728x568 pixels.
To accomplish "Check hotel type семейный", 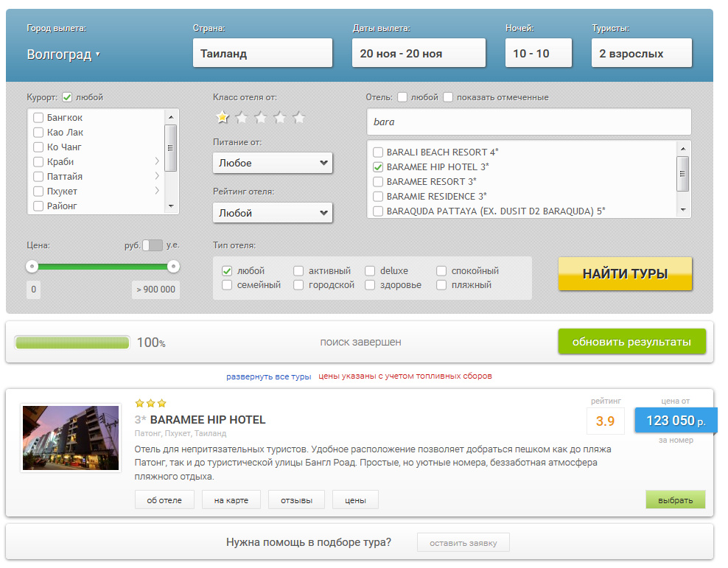I will point(227,285).
